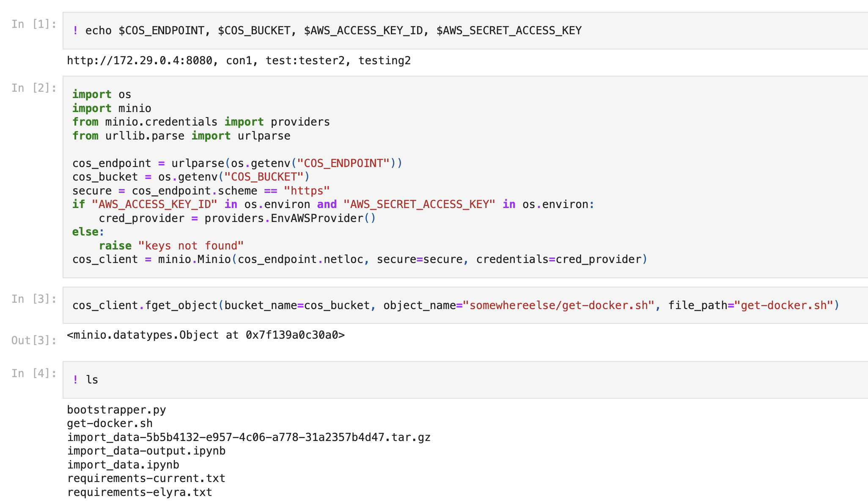
Task: Click the raise "keys not found" line
Action: click(171, 246)
